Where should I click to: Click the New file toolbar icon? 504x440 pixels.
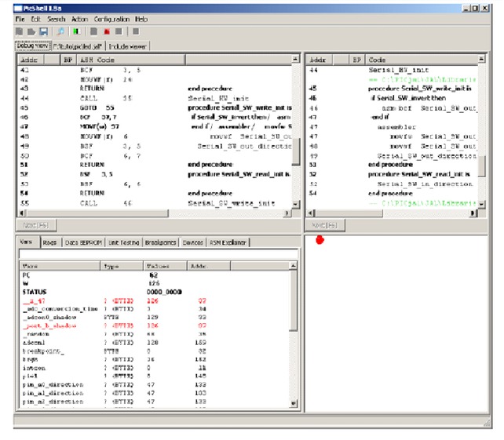[x=20, y=32]
